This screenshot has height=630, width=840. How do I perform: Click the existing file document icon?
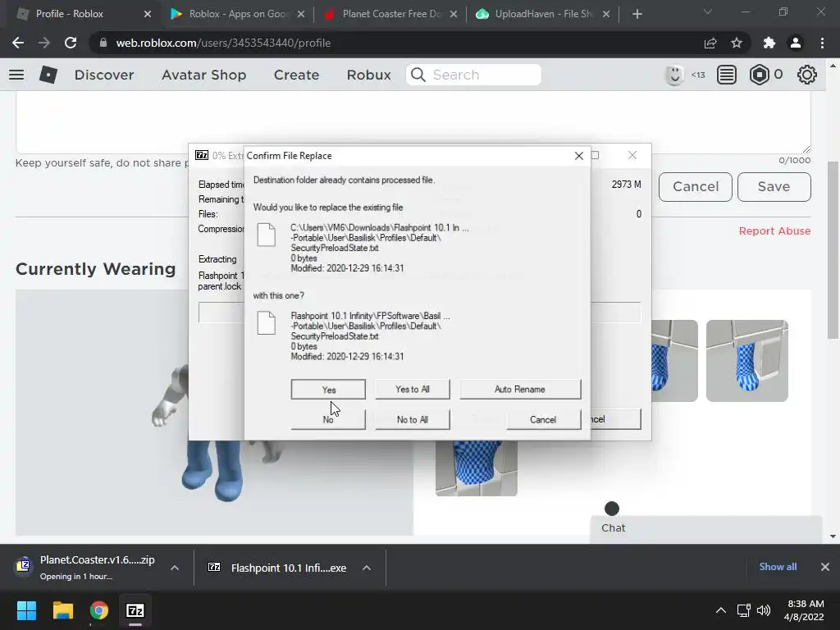[267, 235]
